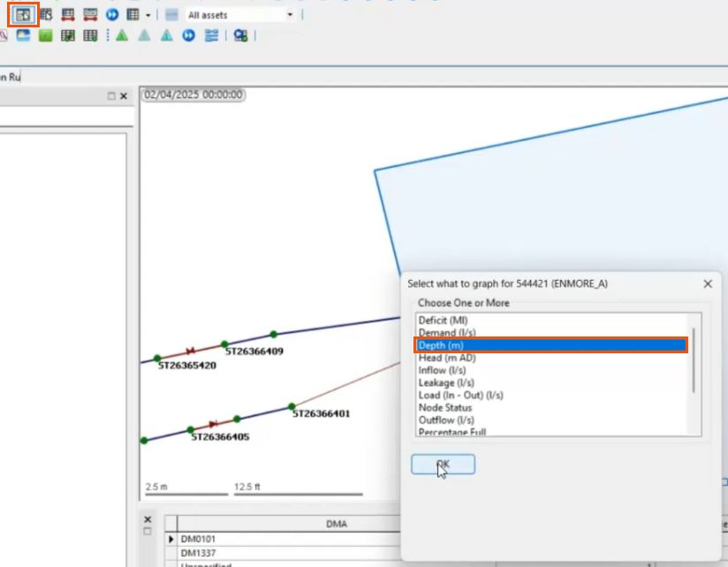Select Outflow (l/s) in the list
This screenshot has width=728, height=567.
(x=446, y=420)
